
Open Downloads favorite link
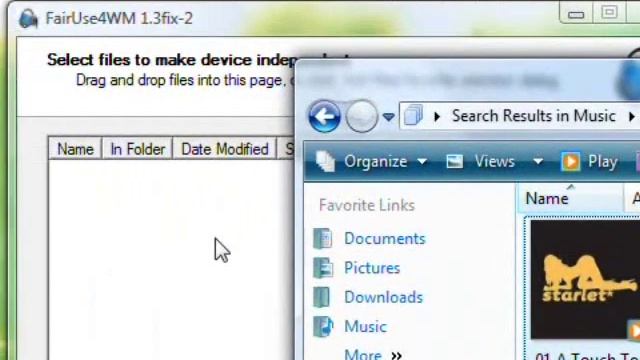[383, 297]
